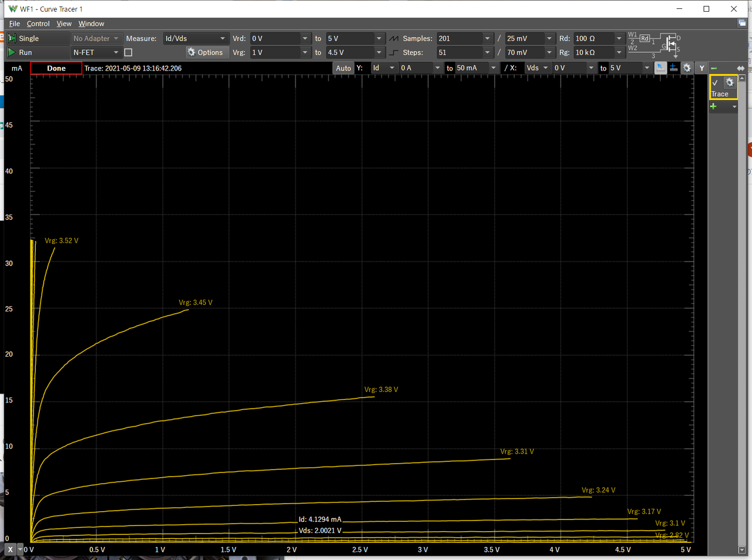Expand the Measure Id/Vds dropdown
752x560 pixels.
coord(222,38)
